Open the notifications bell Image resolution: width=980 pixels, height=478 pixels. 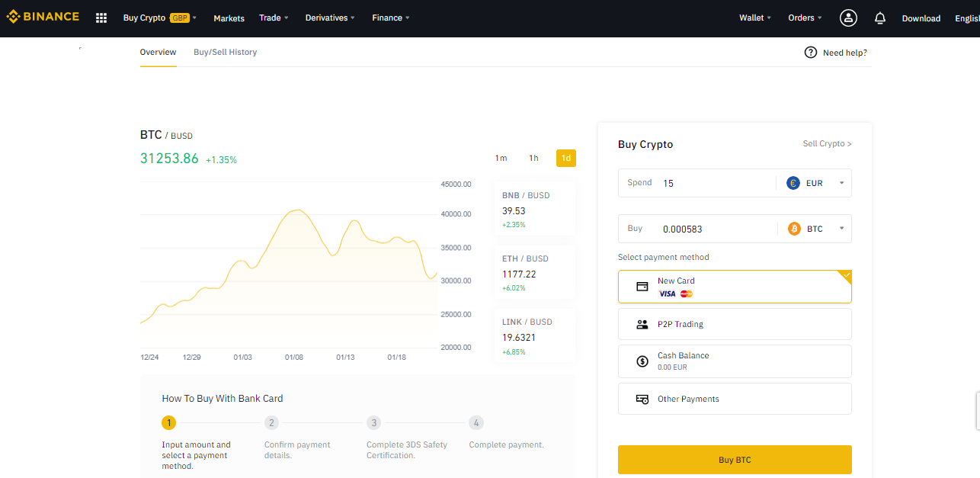pyautogui.click(x=880, y=18)
